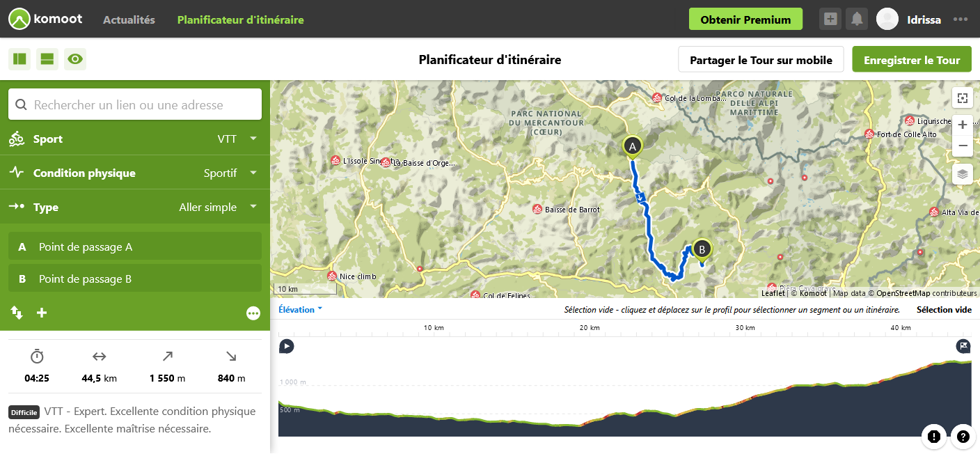Click Enregistrer le Tour button
This screenshot has height=454, width=980.
tap(911, 60)
